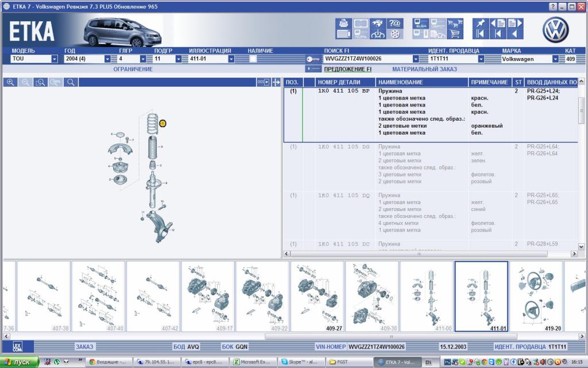Click the zoom region magnifier icon
588x368 pixels.
[x=41, y=82]
